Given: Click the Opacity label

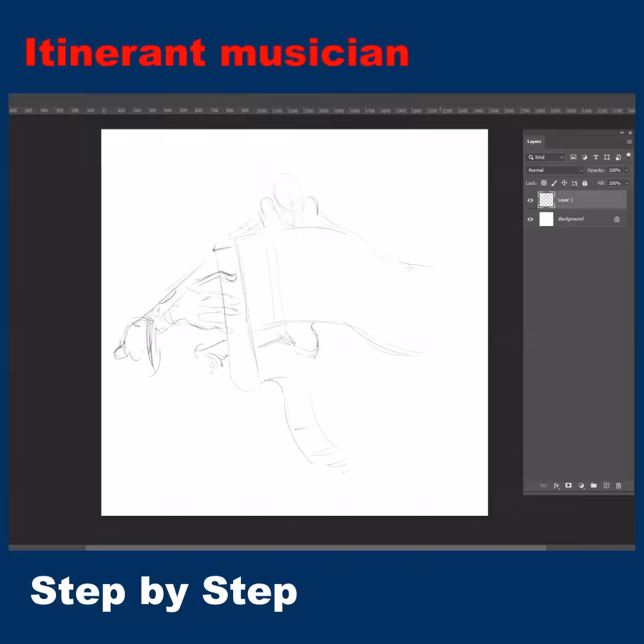Looking at the screenshot, I should pyautogui.click(x=596, y=170).
